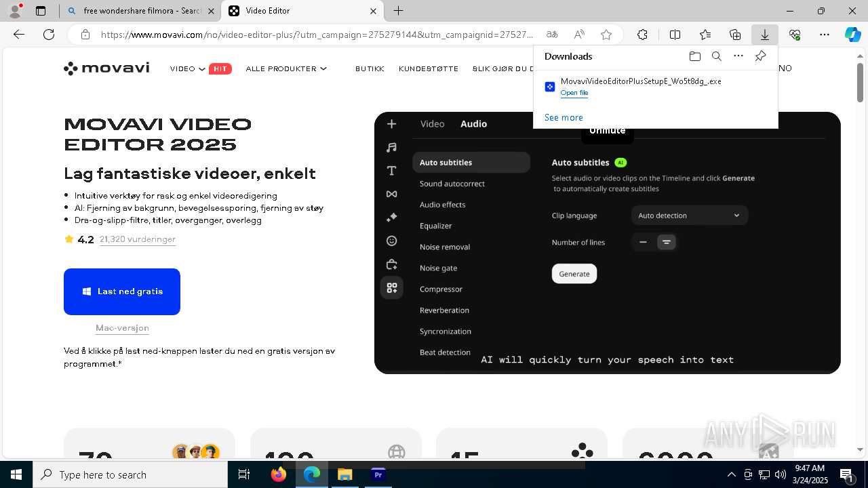The height and width of the screenshot is (488, 868).
Task: Open the Tab actions menu icon
Action: (x=41, y=11)
